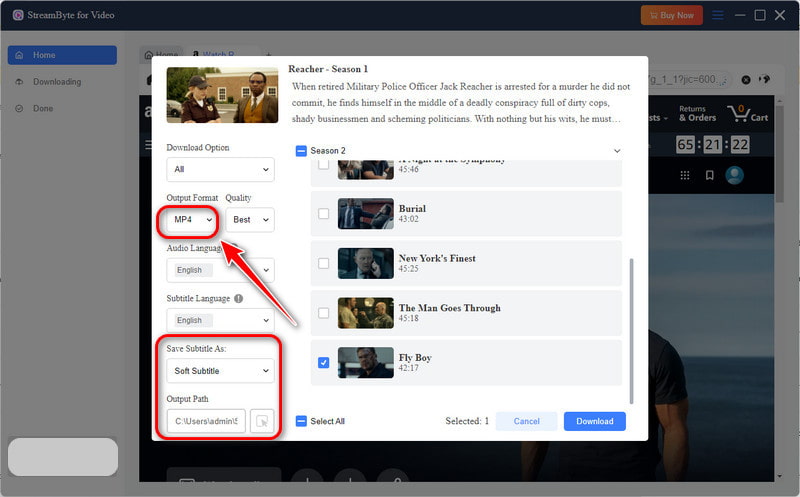Click the Fly Boy episode title
Screen dimensions: 800x497
tap(415, 358)
